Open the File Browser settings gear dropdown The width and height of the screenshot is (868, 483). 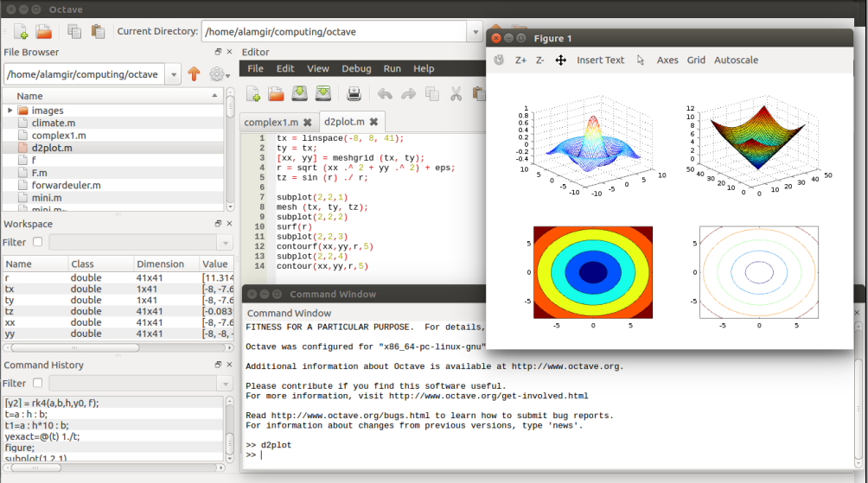tap(218, 75)
